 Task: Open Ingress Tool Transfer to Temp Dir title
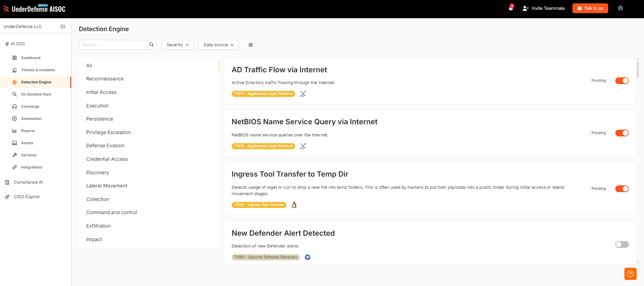[x=290, y=174]
